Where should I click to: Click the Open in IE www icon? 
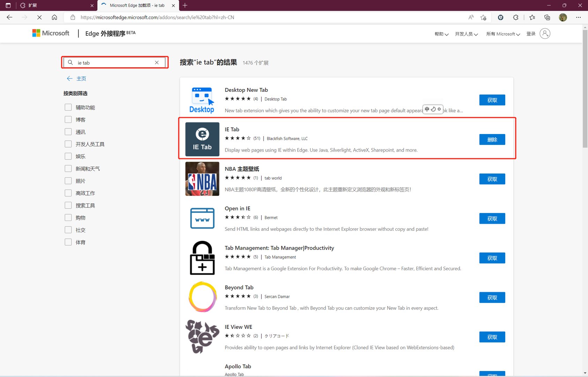[x=202, y=218]
